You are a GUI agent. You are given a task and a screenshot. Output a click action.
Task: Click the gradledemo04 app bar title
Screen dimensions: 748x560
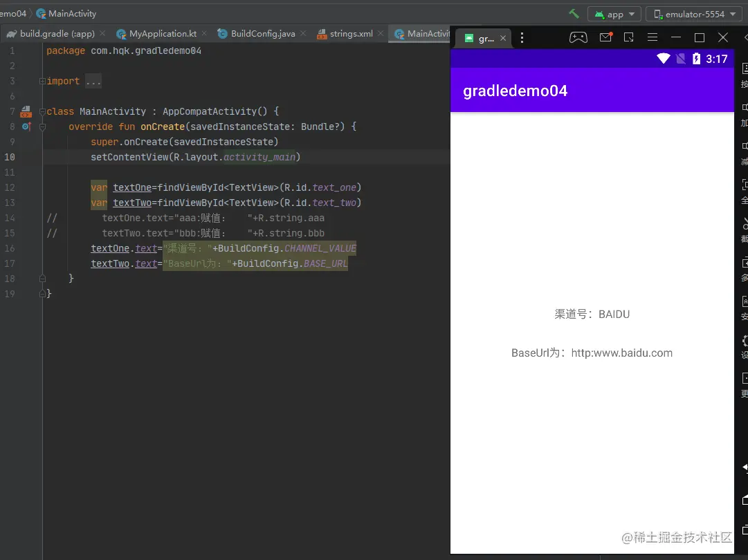pos(516,91)
